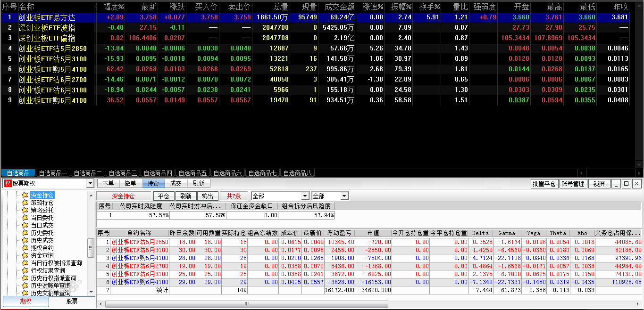Click star icon next to 行权结果查询
This screenshot has height=310, width=644.
point(25,270)
